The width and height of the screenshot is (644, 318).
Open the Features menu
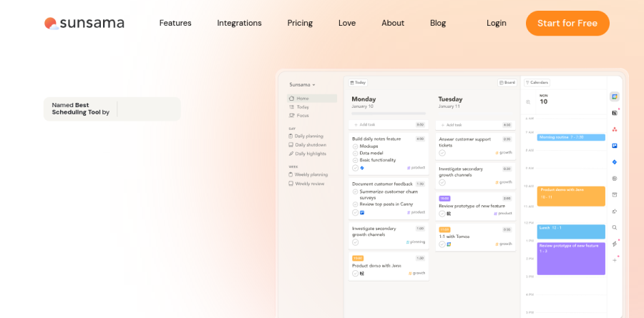175,23
